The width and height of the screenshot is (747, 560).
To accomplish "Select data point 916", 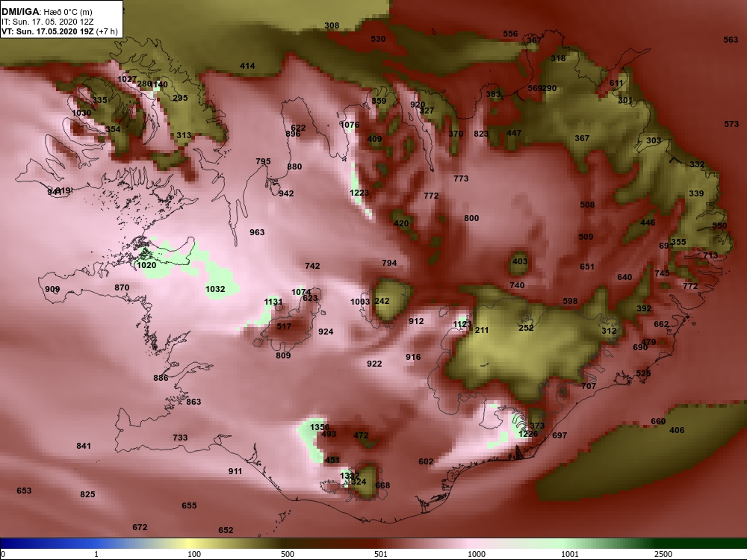I will click(413, 357).
